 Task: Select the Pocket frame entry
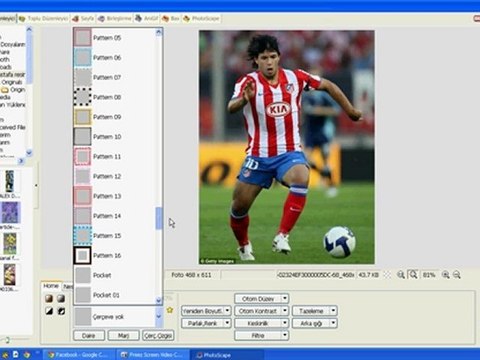coord(114,275)
